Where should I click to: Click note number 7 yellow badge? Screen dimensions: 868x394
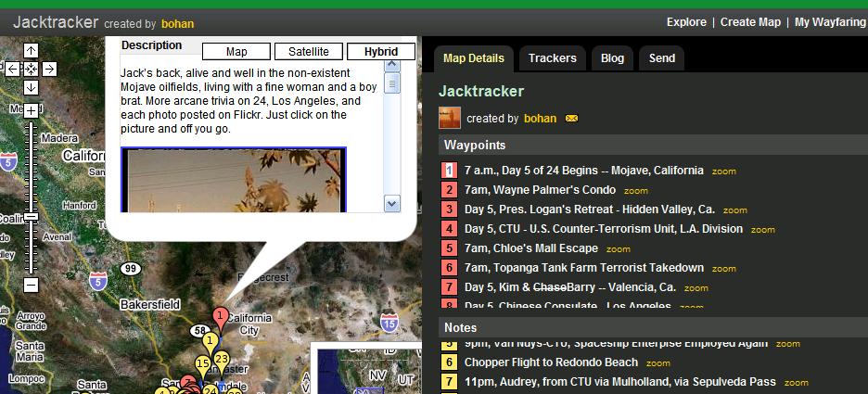[x=450, y=382]
